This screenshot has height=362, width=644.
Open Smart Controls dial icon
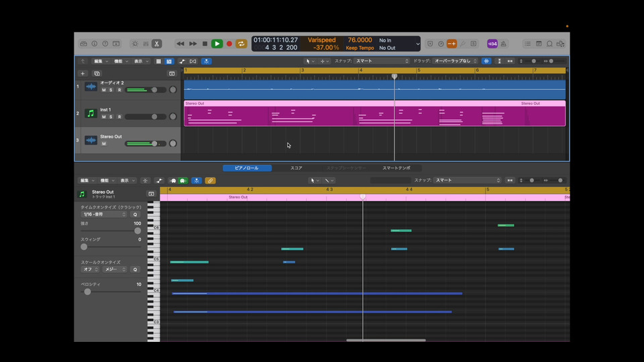pyautogui.click(x=135, y=44)
